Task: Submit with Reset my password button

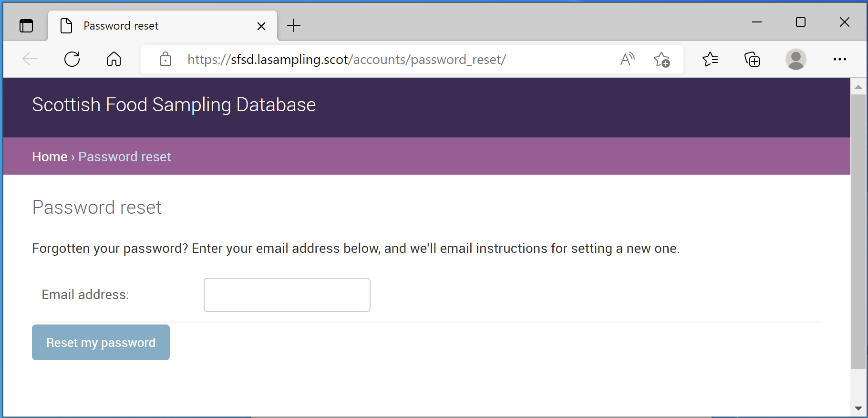Action: point(101,343)
